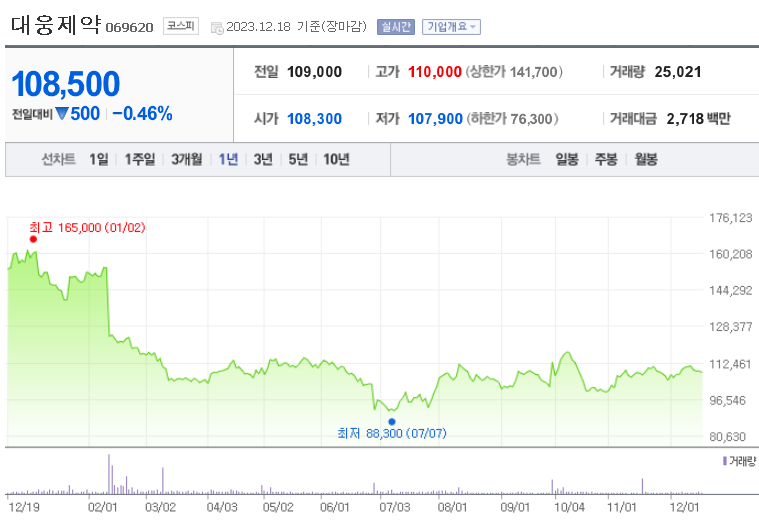Click the blue down-triangle change indicator
The height and width of the screenshot is (528, 759).
(61, 114)
